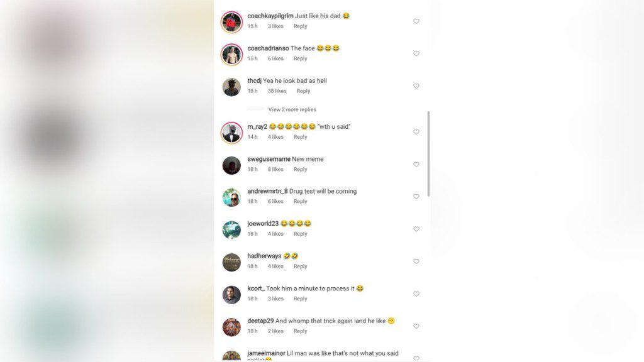Heart the hadherways comment
The height and width of the screenshot is (362, 644).
(416, 261)
